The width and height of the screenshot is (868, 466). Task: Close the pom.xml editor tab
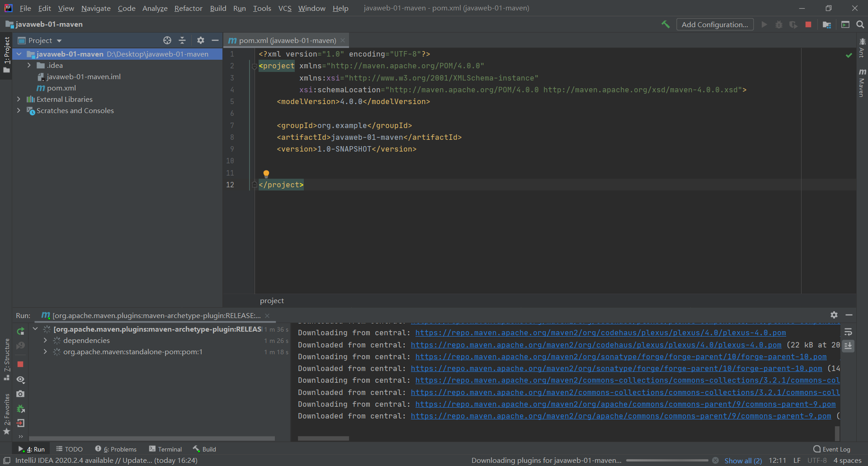pyautogui.click(x=343, y=40)
